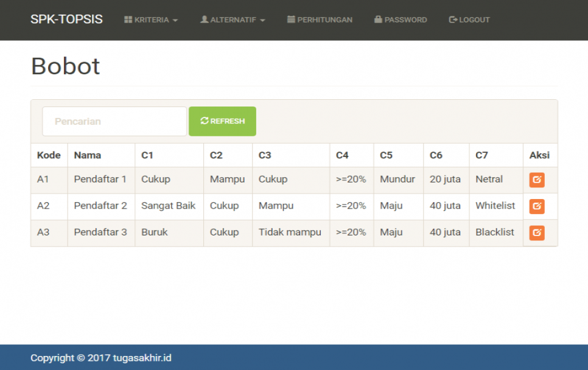588x370 pixels.
Task: Select PASSWORD from the navigation bar
Action: coord(401,19)
